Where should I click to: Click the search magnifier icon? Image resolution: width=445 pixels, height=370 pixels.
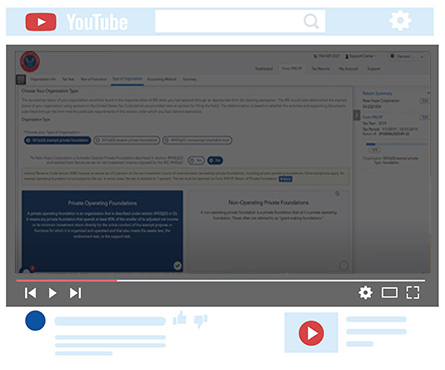[311, 21]
